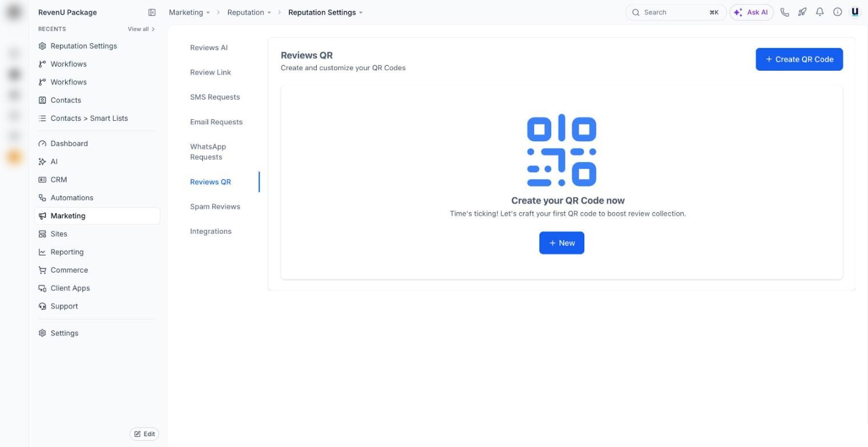868x447 pixels.
Task: Click the Support headset icon
Action: [42, 306]
